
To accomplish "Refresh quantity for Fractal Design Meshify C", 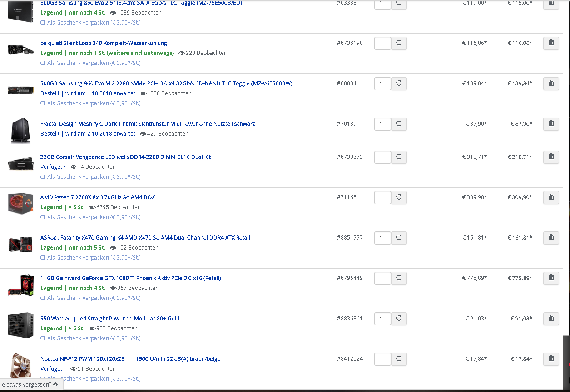I will click(399, 124).
